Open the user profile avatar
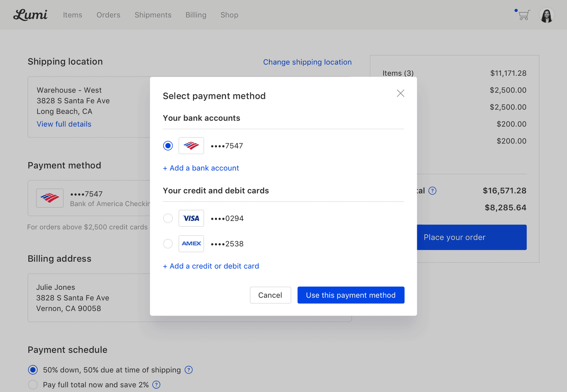Screen dimensions: 567x392 coord(547,15)
